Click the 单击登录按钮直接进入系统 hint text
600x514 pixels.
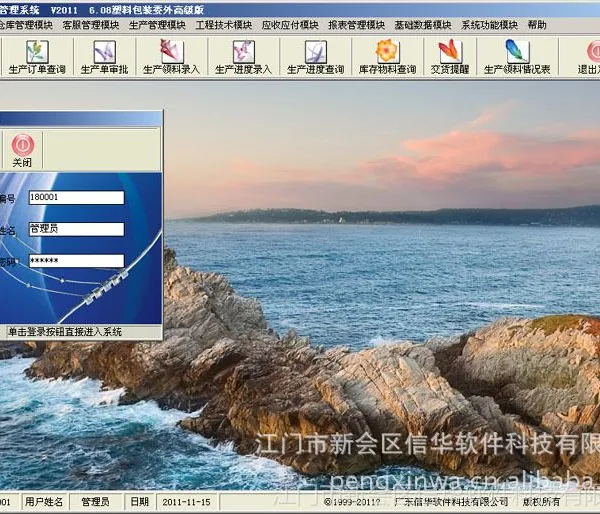(65, 332)
